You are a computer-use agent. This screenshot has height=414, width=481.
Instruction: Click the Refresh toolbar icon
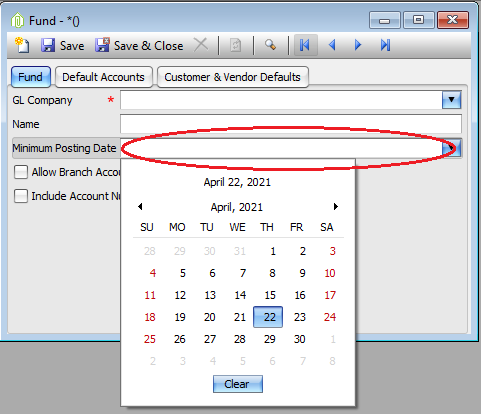235,45
